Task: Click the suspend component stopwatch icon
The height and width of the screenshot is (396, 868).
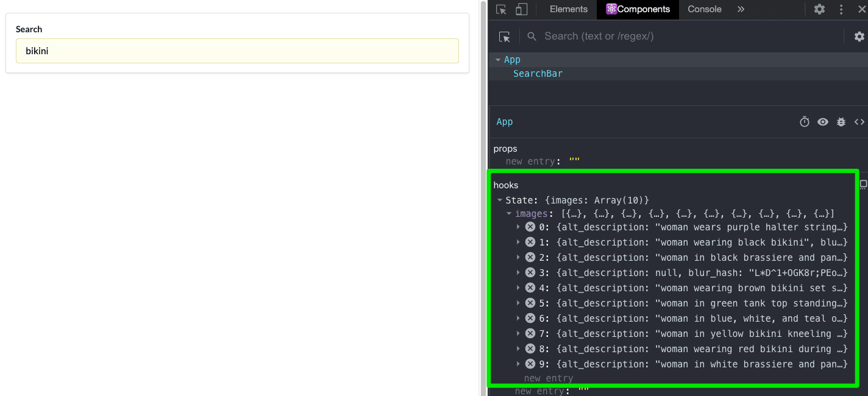Action: [805, 122]
